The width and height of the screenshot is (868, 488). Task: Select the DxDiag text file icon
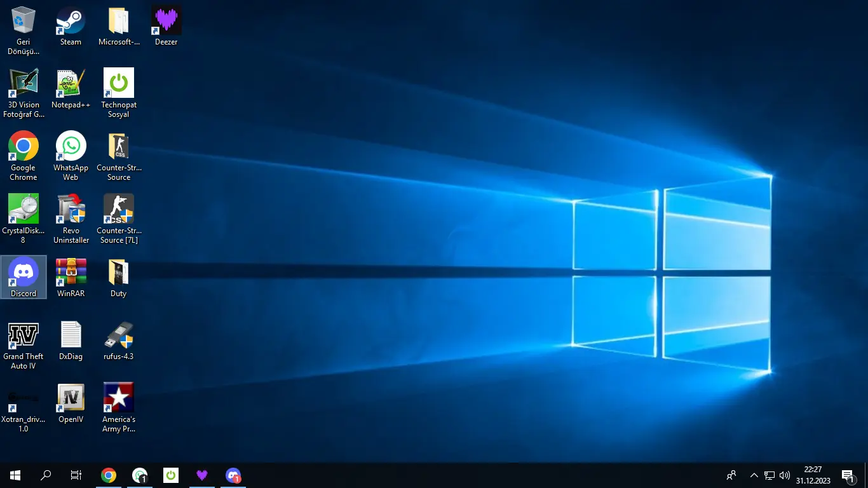(71, 341)
